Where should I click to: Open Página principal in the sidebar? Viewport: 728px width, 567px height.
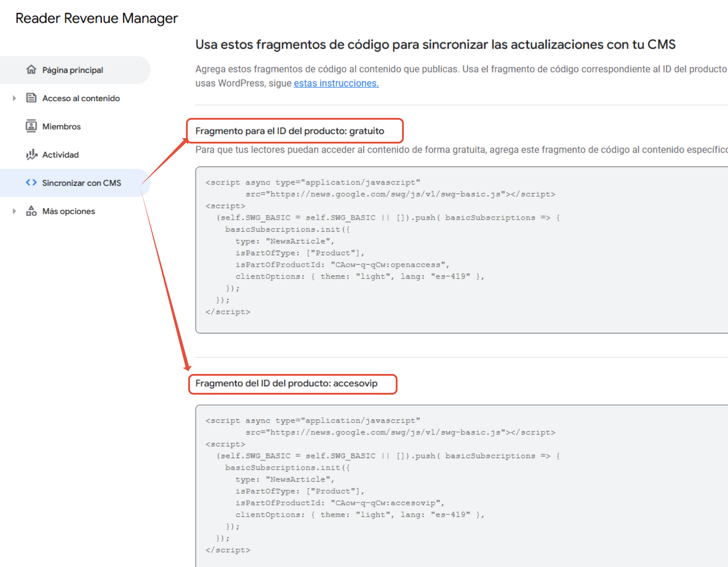75,70
